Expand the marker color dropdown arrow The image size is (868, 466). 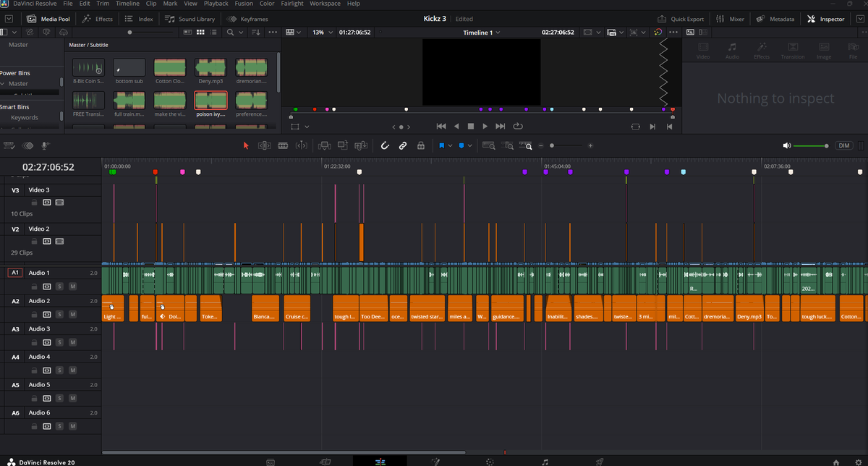pos(470,145)
